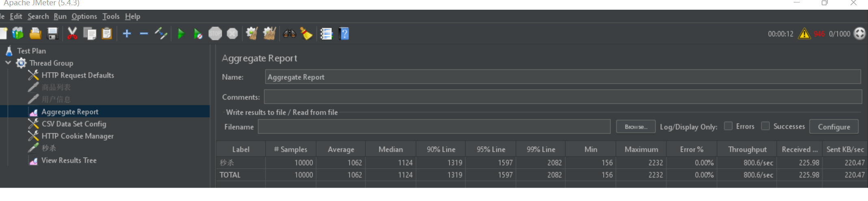This screenshot has width=868, height=201.
Task: Click the yellow warning triangle log indicator
Action: (x=804, y=34)
